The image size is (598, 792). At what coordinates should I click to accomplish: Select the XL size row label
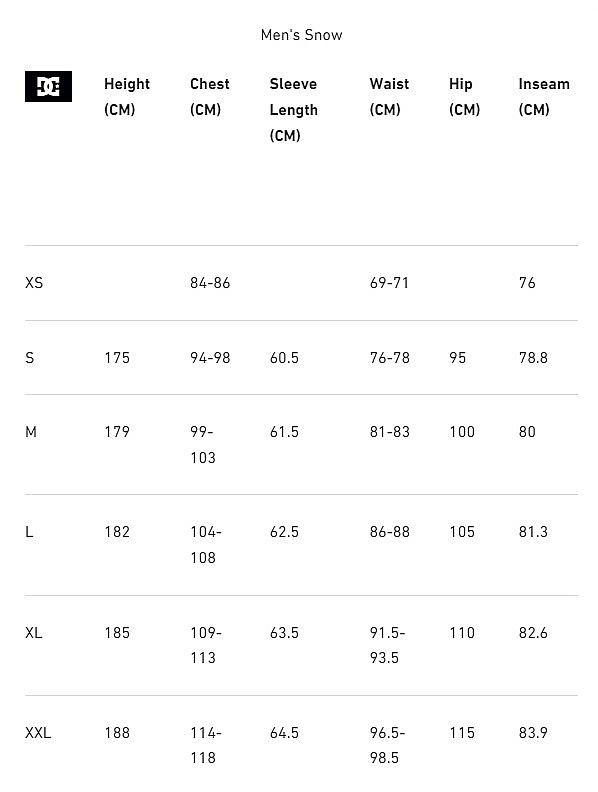[33, 632]
